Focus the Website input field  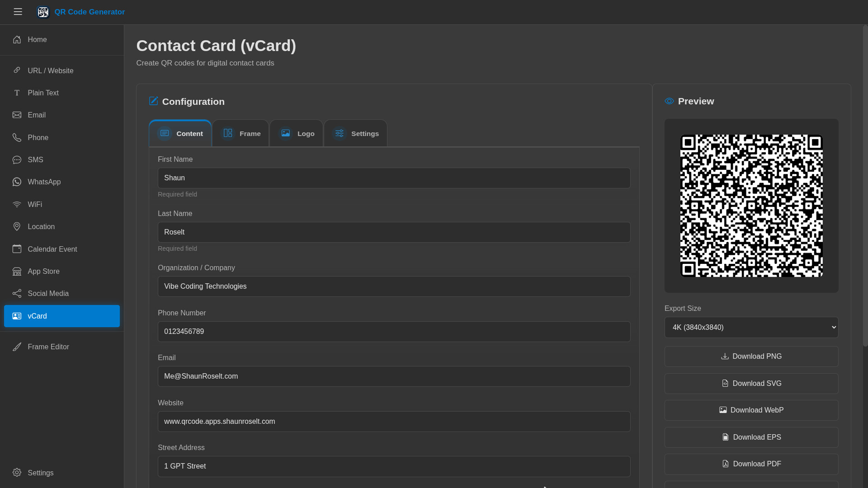pyautogui.click(x=394, y=422)
